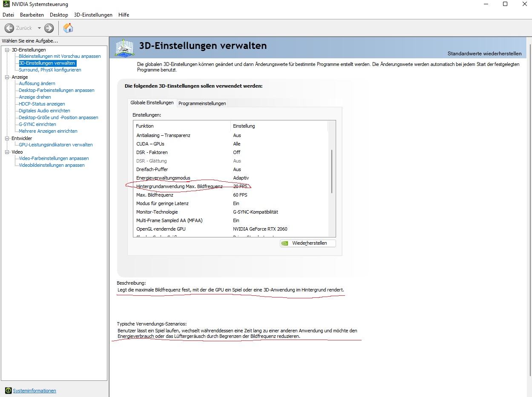Select the DSR - Faktoren row
This screenshot has height=397, width=532.
point(230,152)
